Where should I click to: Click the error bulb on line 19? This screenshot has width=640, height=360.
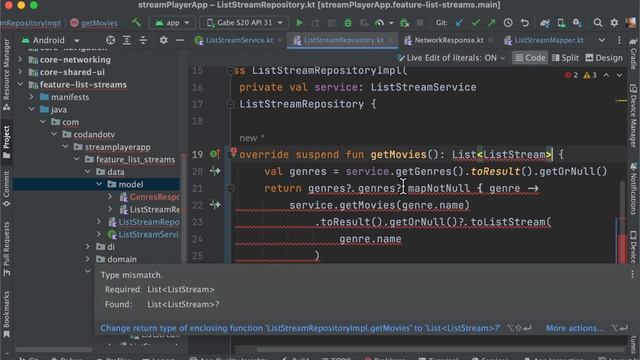click(x=233, y=152)
